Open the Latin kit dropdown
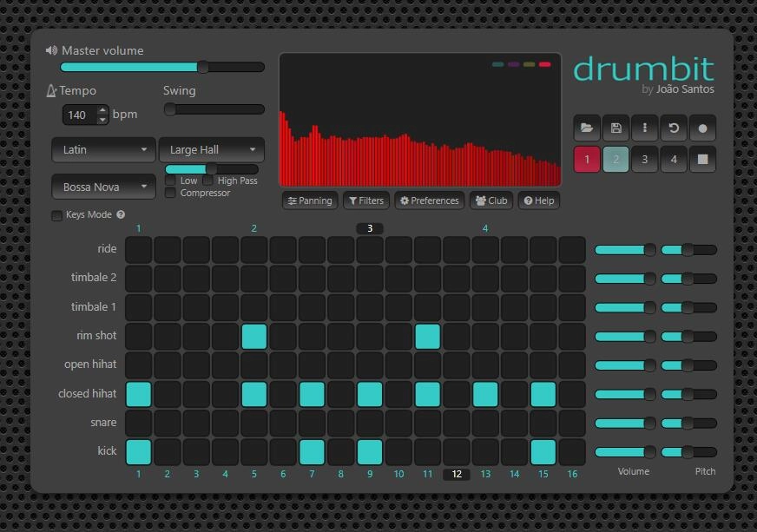 103,149
